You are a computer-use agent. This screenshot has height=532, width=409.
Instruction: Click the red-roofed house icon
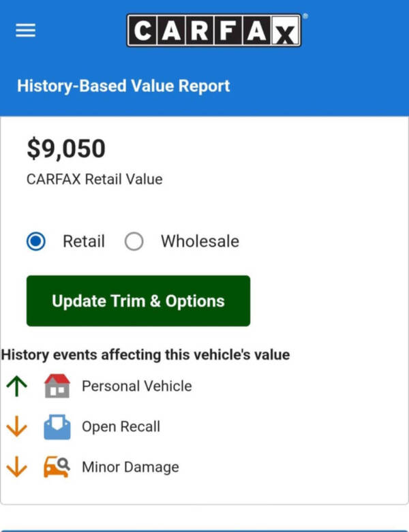[x=57, y=386]
